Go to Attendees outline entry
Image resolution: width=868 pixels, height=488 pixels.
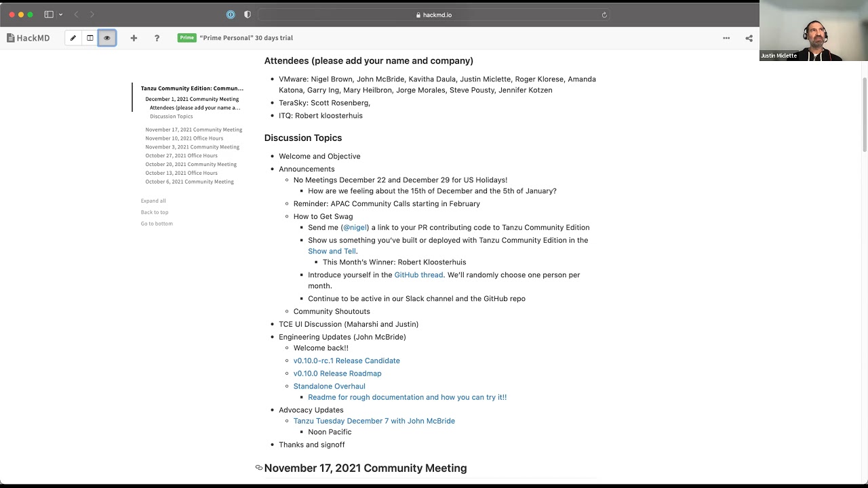(195, 108)
